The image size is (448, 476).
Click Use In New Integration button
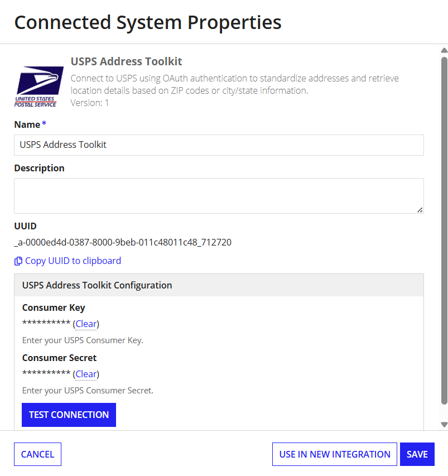point(335,454)
